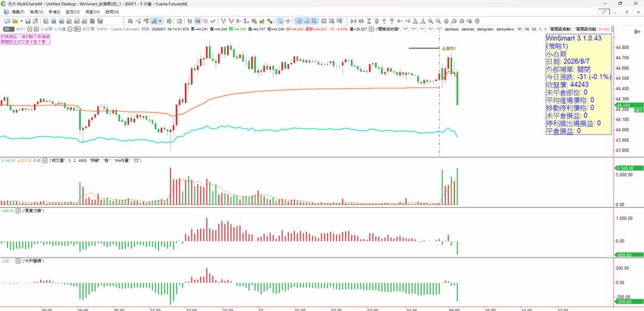The image size is (644, 311).
Task: Click the open folder toolbar icon
Action: pos(15,21)
